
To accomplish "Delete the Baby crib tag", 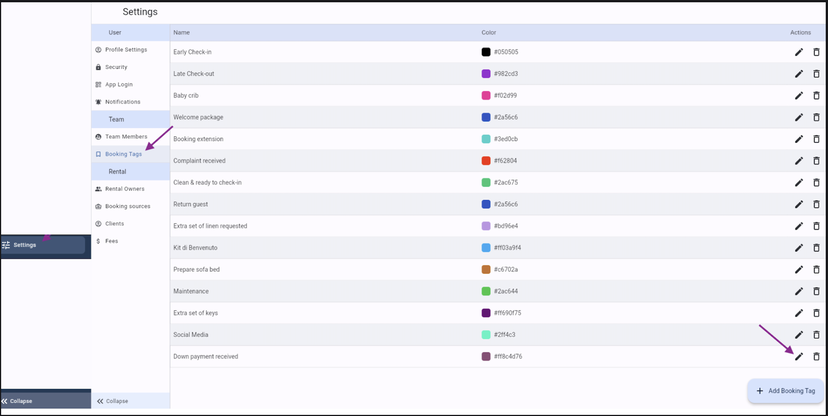I will pos(816,96).
